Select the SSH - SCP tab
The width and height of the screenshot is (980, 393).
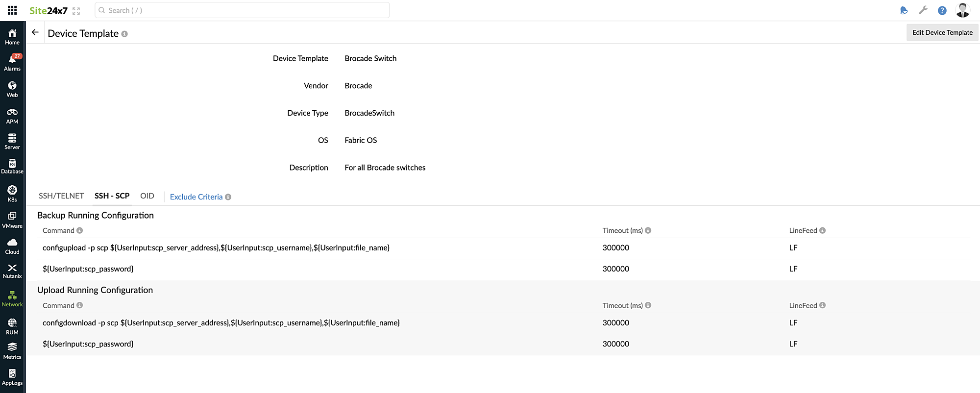[112, 196]
